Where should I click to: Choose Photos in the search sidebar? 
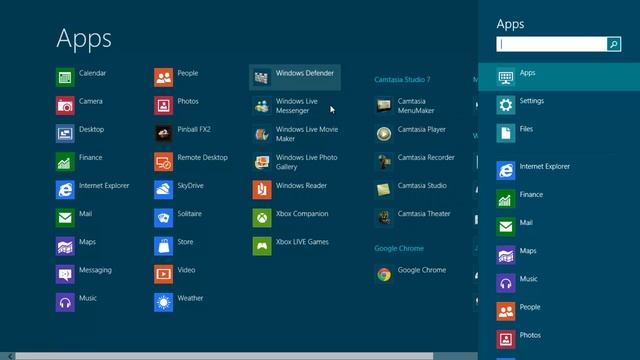point(559,340)
